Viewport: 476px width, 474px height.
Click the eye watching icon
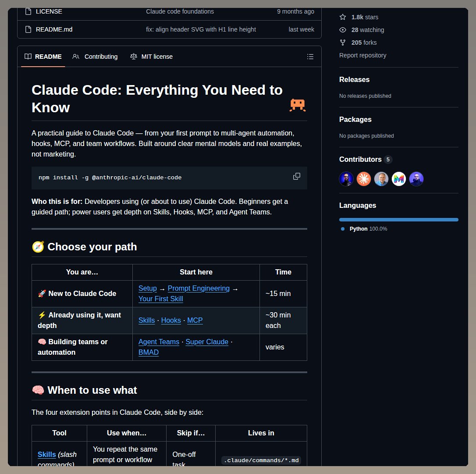[x=343, y=30]
